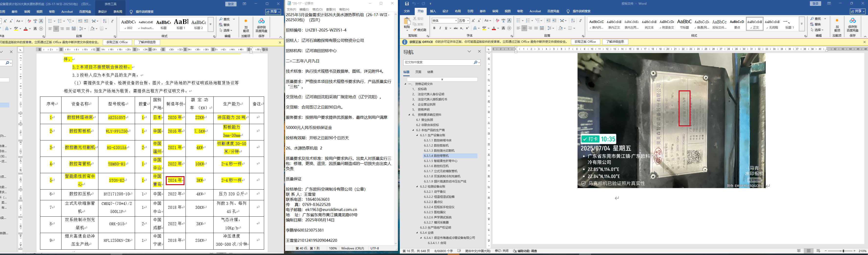The height and width of the screenshot is (255, 868).
Task: Collapse 6.3.2 检测设备台账 in navigation tree
Action: 417,187
